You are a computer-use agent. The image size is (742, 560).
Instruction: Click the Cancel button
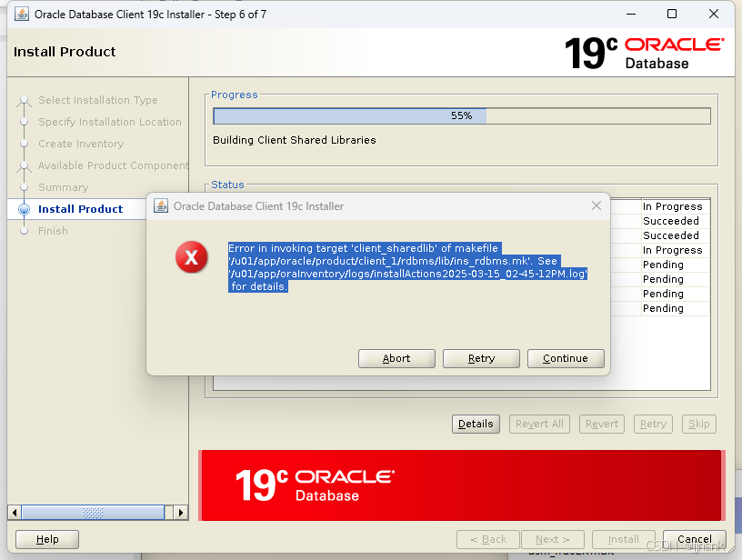coord(694,539)
